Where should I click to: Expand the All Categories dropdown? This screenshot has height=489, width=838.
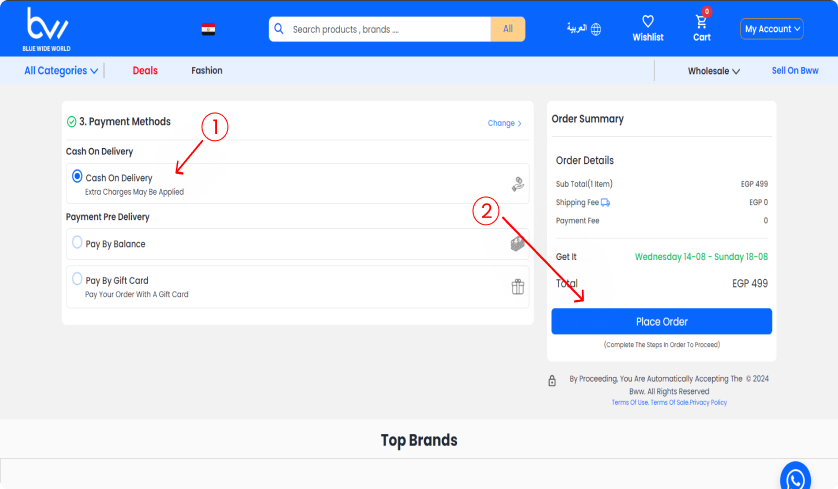pyautogui.click(x=61, y=71)
